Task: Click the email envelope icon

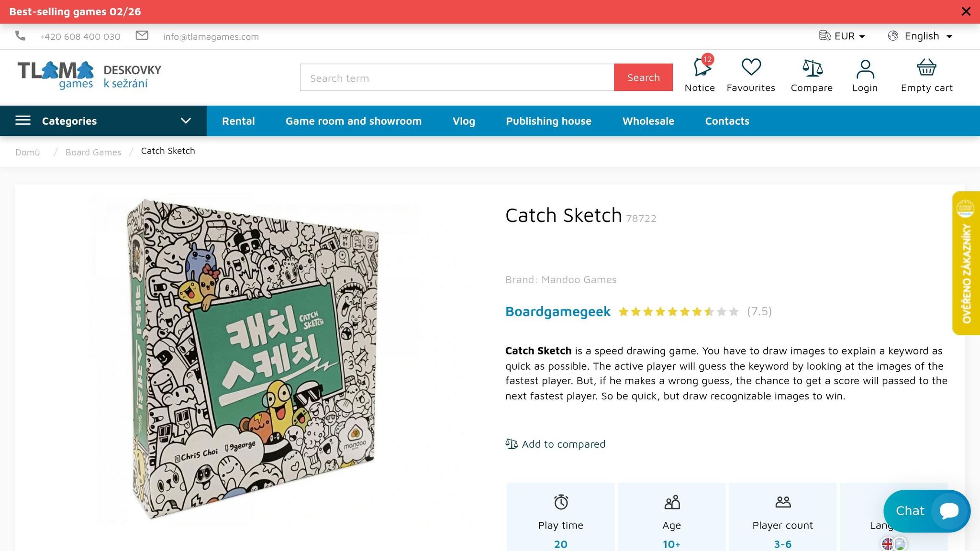Action: (142, 35)
